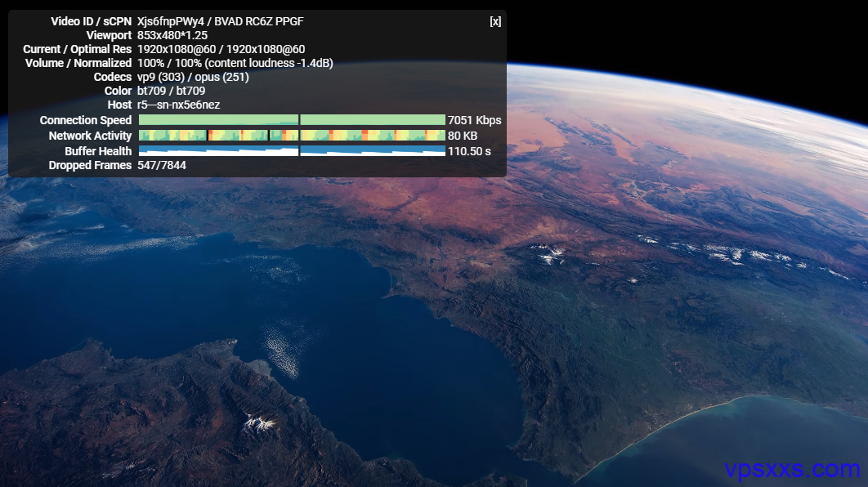This screenshot has width=868, height=487.
Task: Select the Video ID Xjs6fnpPWy4 text
Action: coord(171,21)
